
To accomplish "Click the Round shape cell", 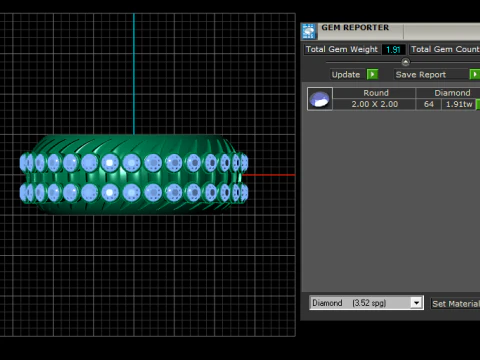I will point(375,93).
